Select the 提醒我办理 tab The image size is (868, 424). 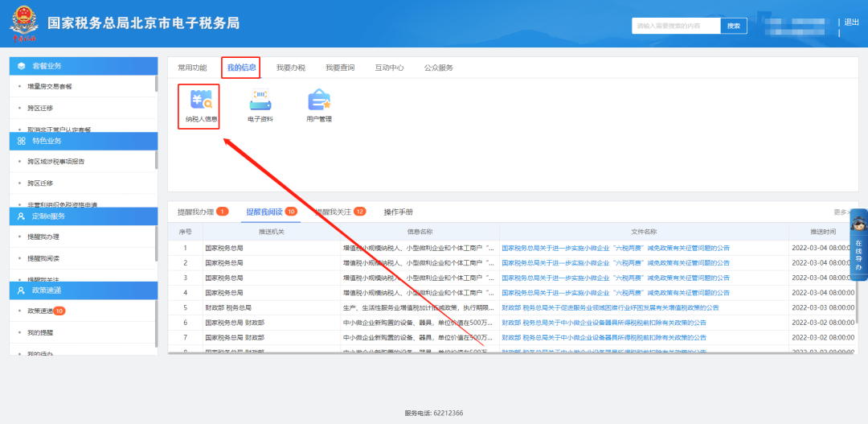click(196, 212)
